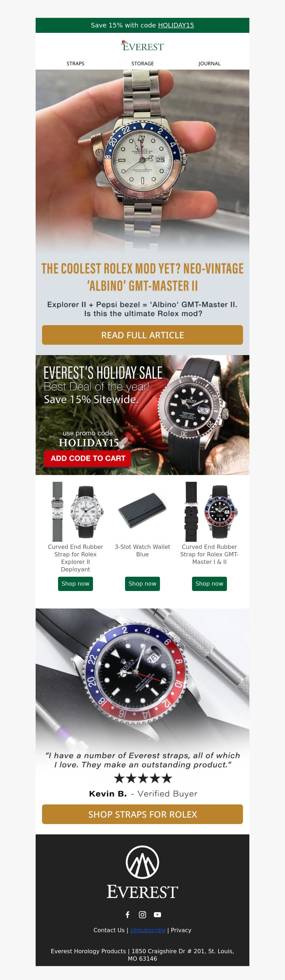Viewport: 285px width, 980px height.
Task: Click SHOP STRAPS FOR ROLEX button
Action: pyautogui.click(x=142, y=814)
